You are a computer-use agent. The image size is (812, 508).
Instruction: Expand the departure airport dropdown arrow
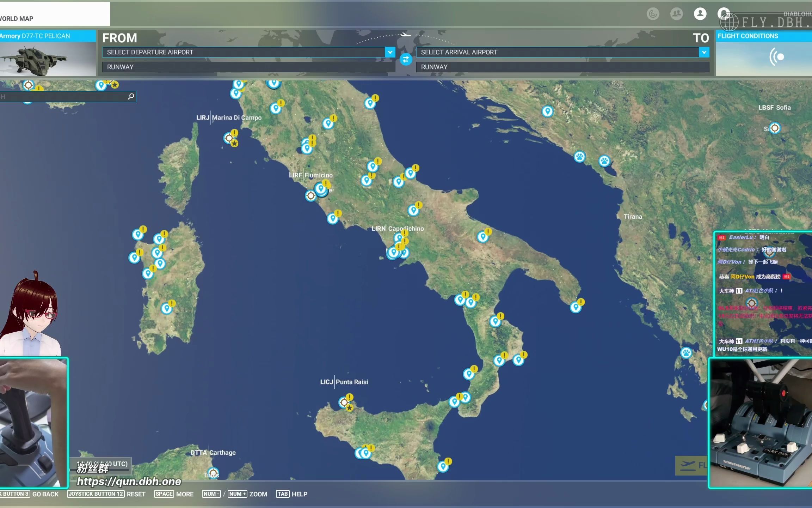(x=390, y=52)
